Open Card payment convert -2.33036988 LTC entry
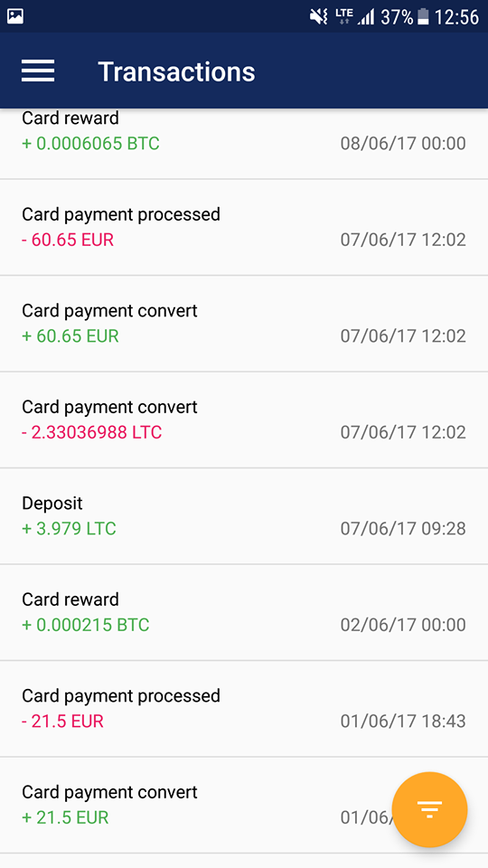 point(244,420)
